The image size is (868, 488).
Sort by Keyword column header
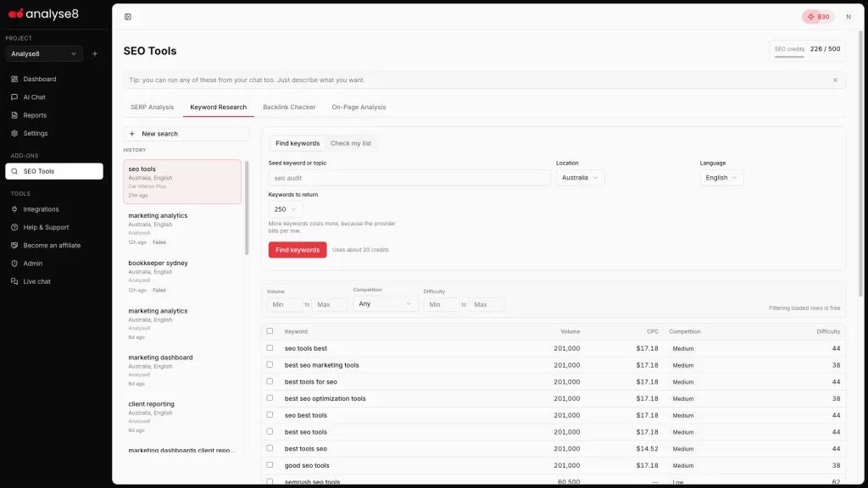(296, 331)
